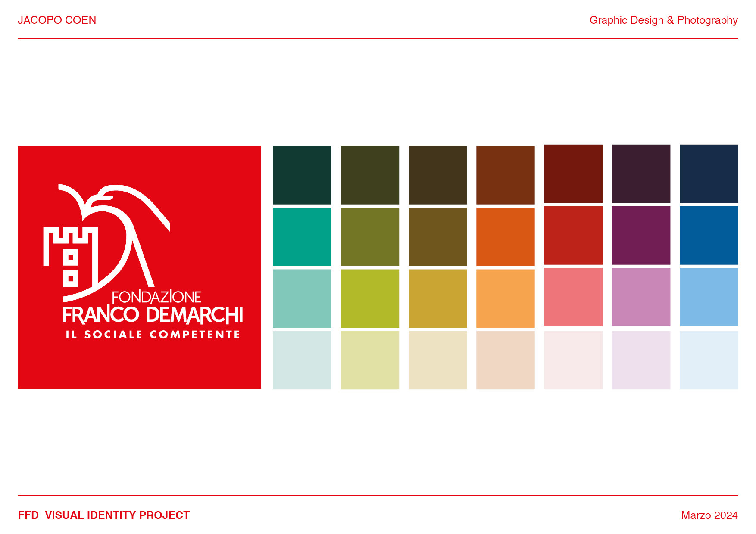Select the dark brown top-row swatch
The width and height of the screenshot is (756, 534).
click(437, 175)
